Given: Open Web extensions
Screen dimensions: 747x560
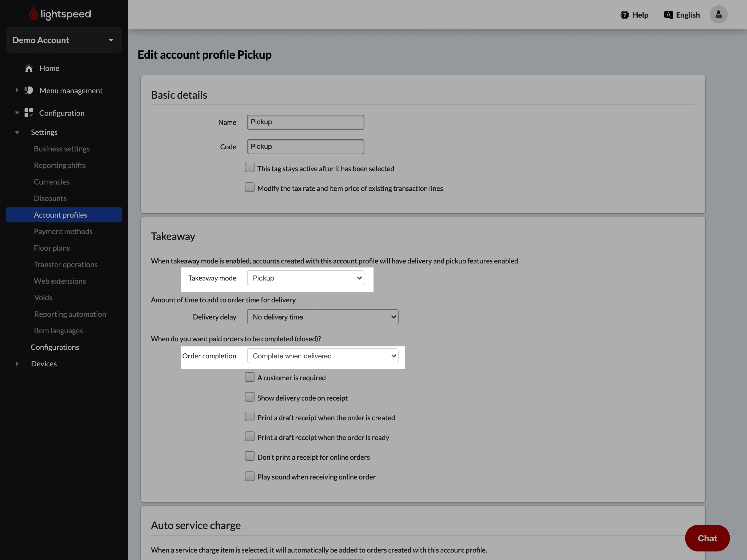Looking at the screenshot, I should tap(60, 281).
